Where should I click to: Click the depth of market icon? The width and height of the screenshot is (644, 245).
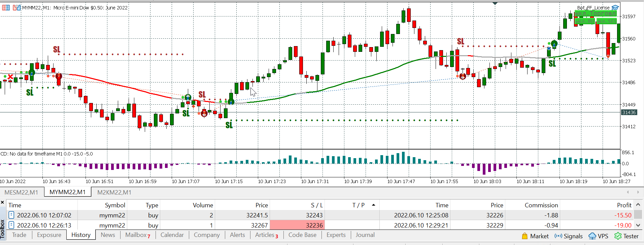pyautogui.click(x=16, y=7)
